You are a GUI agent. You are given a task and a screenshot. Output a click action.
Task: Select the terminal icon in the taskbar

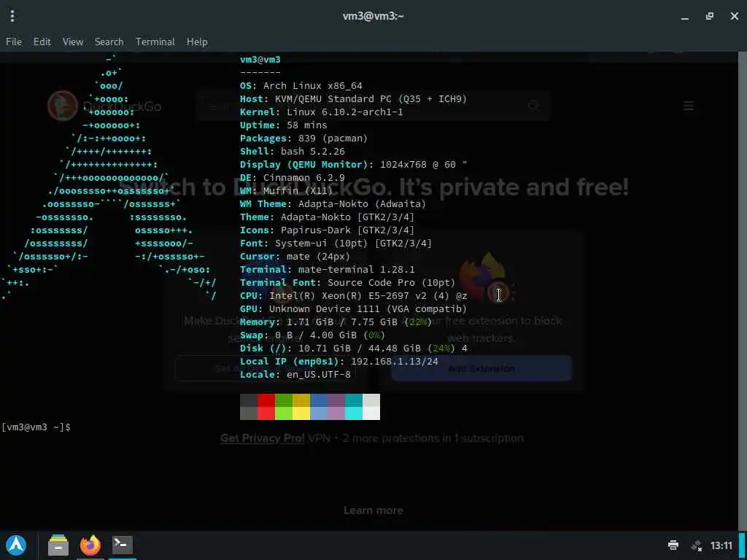tap(123, 544)
